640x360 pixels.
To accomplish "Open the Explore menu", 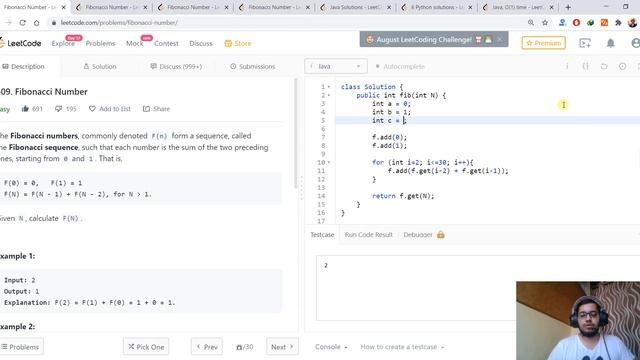I will (x=63, y=43).
